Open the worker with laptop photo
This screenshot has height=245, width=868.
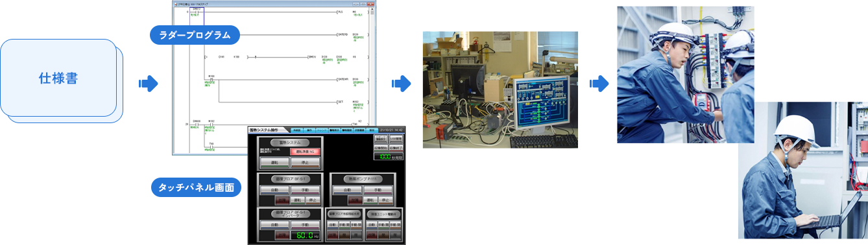803,170
